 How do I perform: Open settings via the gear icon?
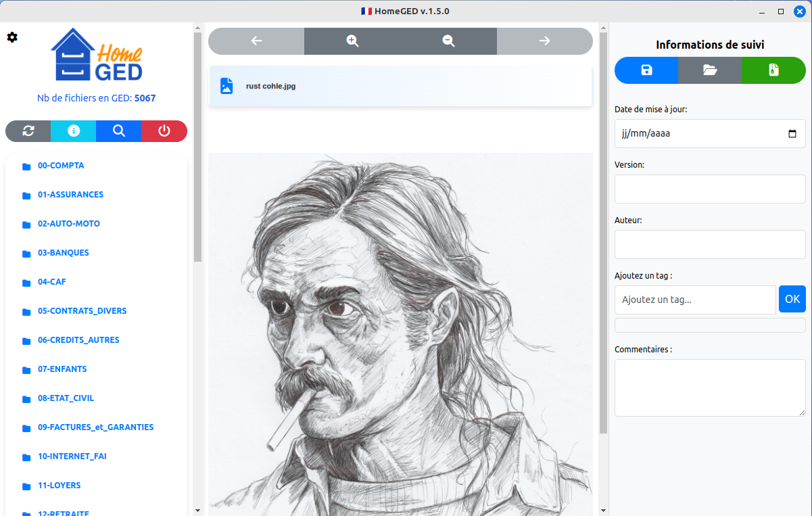12,37
